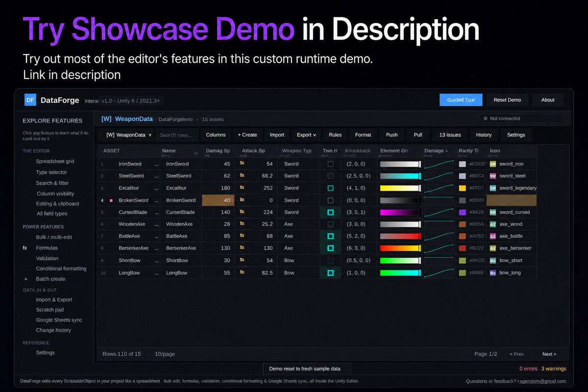The image size is (588, 392).
Task: Click the Reset Demo button
Action: pyautogui.click(x=507, y=100)
